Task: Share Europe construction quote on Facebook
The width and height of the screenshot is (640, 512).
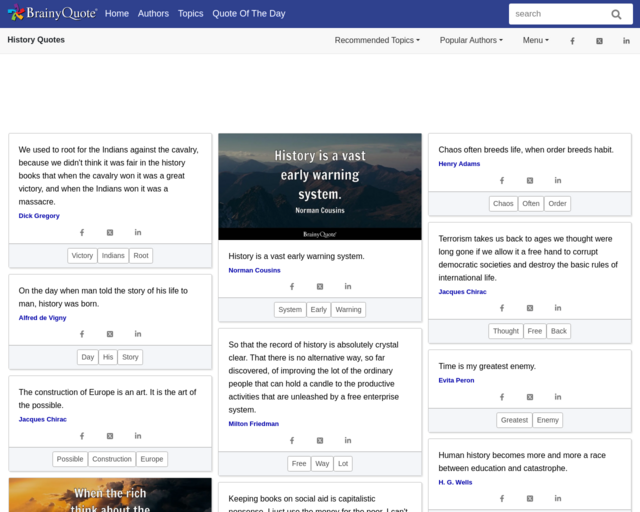Action: (82, 436)
